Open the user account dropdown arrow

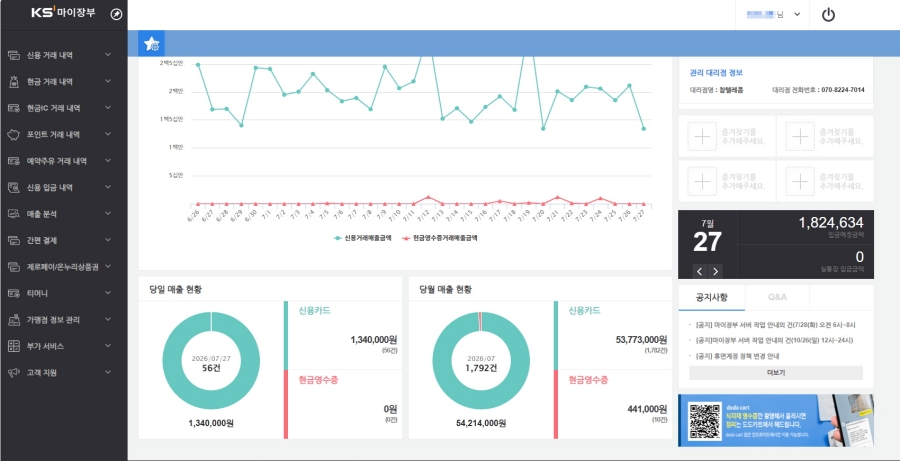(797, 15)
